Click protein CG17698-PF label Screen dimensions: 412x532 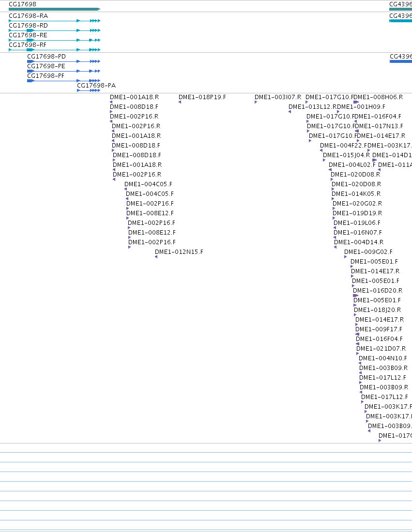point(46,75)
